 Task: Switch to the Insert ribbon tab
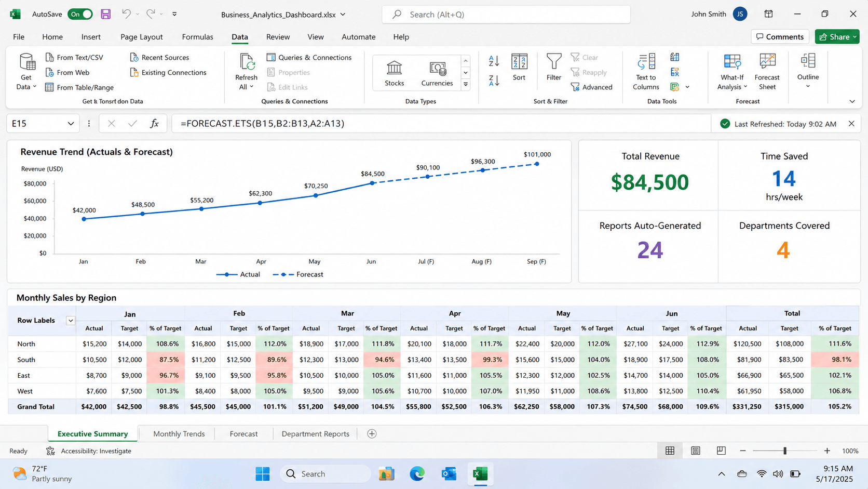pyautogui.click(x=91, y=37)
